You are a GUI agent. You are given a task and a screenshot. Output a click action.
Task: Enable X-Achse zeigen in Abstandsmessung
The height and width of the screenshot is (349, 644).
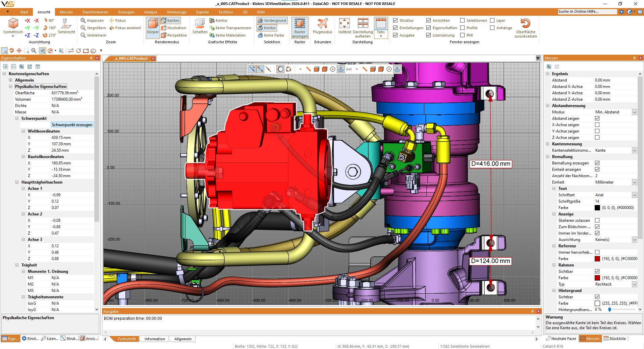point(596,124)
